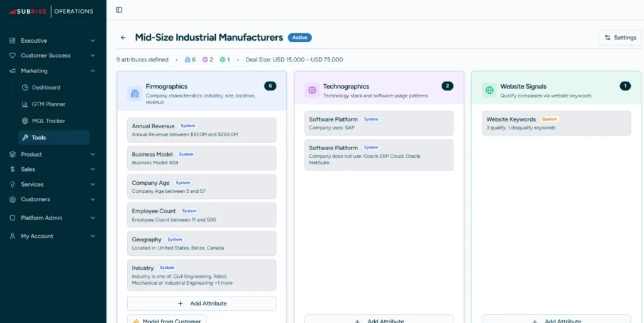Screen dimensions: 644x323
Task: Click the Website Signals globe icon
Action: pos(489,90)
